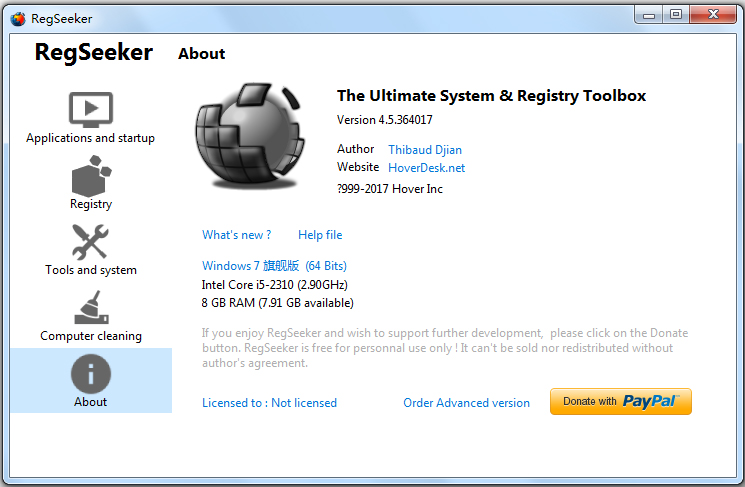Open the Help file link
The image size is (745, 487).
pos(320,235)
